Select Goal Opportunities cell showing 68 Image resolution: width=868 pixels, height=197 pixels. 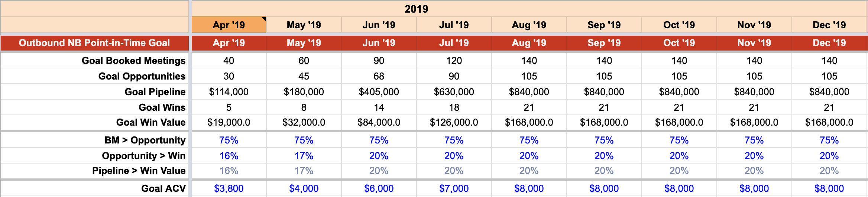coord(379,76)
